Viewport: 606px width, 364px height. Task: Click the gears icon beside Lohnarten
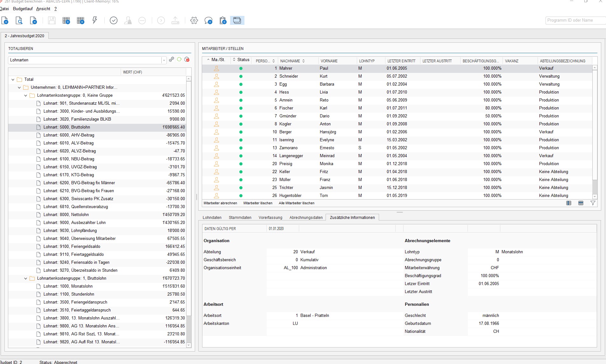tap(172, 59)
